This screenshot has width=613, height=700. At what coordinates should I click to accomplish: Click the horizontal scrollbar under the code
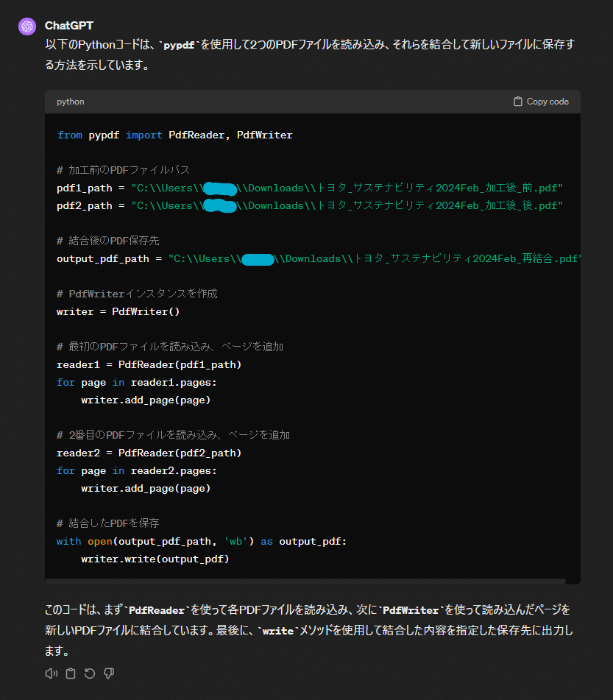[x=305, y=581]
